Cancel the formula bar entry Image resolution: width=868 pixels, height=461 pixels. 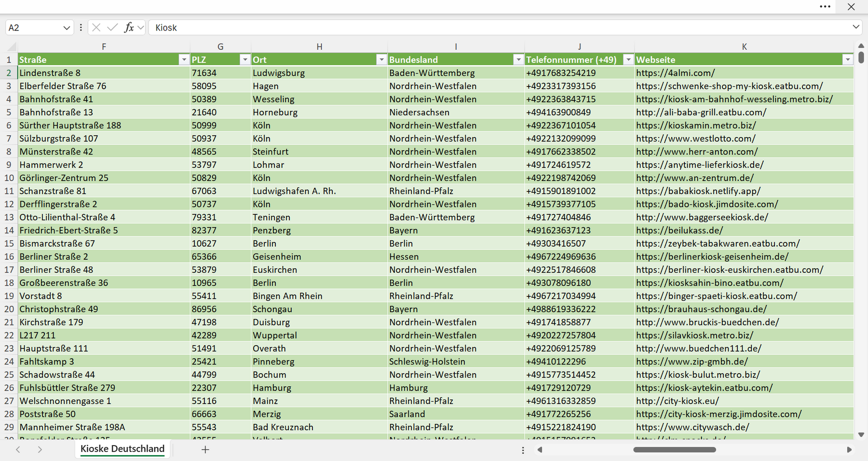tap(96, 28)
